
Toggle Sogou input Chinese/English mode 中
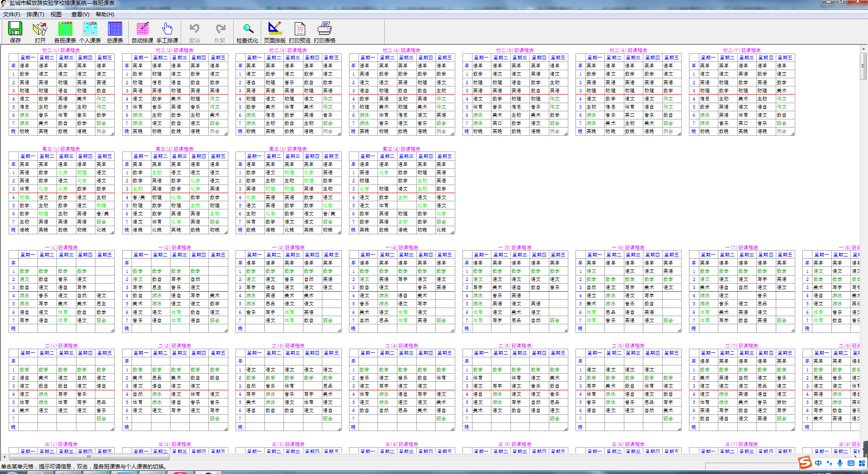pos(818,463)
